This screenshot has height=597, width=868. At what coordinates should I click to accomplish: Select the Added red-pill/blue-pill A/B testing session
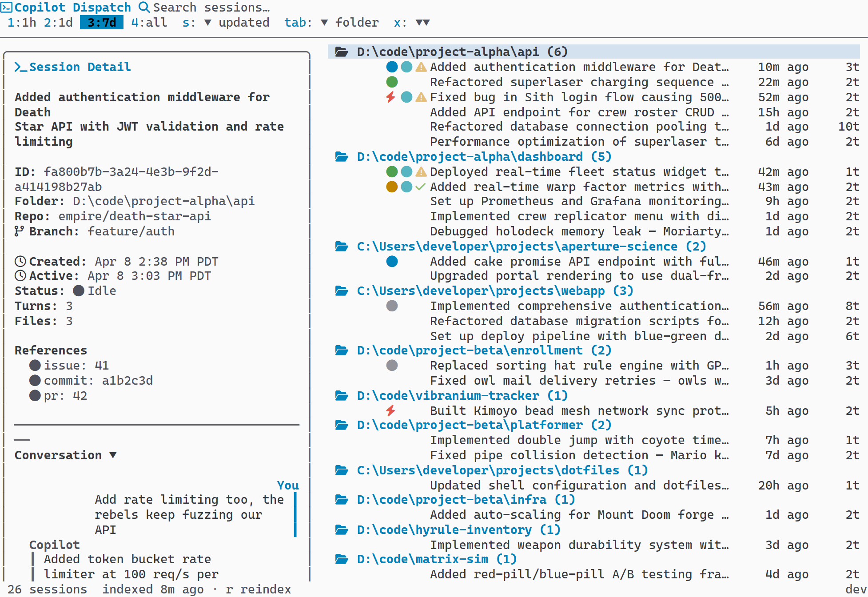(x=594, y=574)
